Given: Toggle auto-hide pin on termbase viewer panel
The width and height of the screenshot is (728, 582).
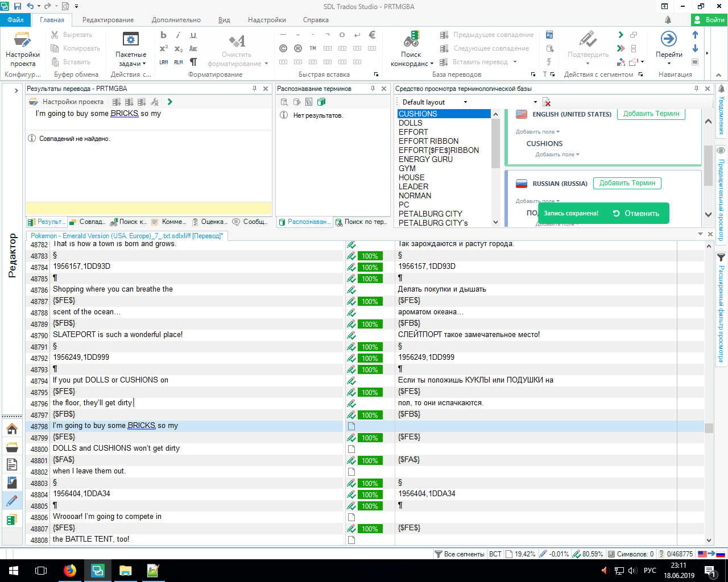Looking at the screenshot, I should [x=697, y=89].
